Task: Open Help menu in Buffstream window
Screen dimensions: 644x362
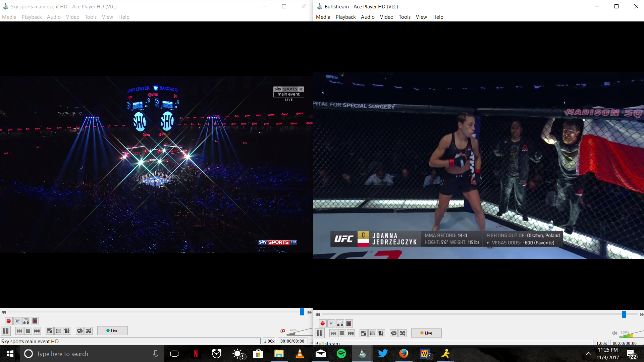Action: pos(438,17)
